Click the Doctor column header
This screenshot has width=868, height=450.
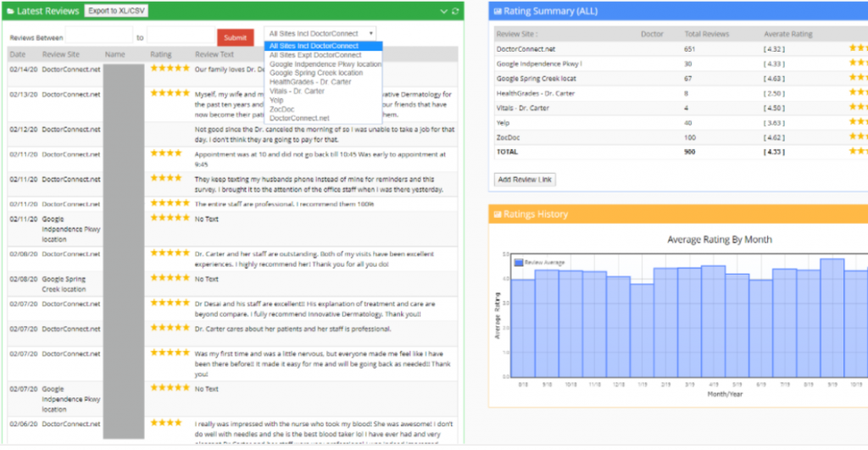[x=652, y=34]
